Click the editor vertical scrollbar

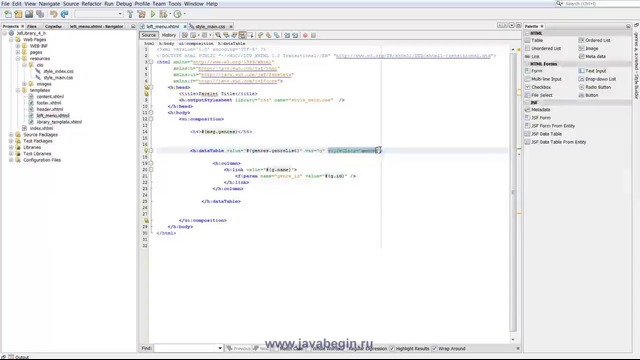pyautogui.click(x=513, y=192)
